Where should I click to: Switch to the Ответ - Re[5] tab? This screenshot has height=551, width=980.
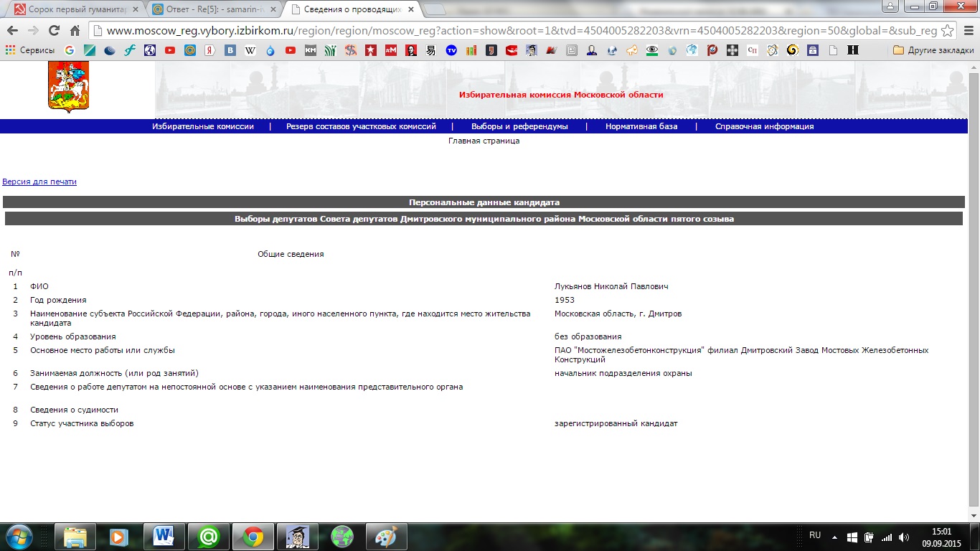point(212,9)
